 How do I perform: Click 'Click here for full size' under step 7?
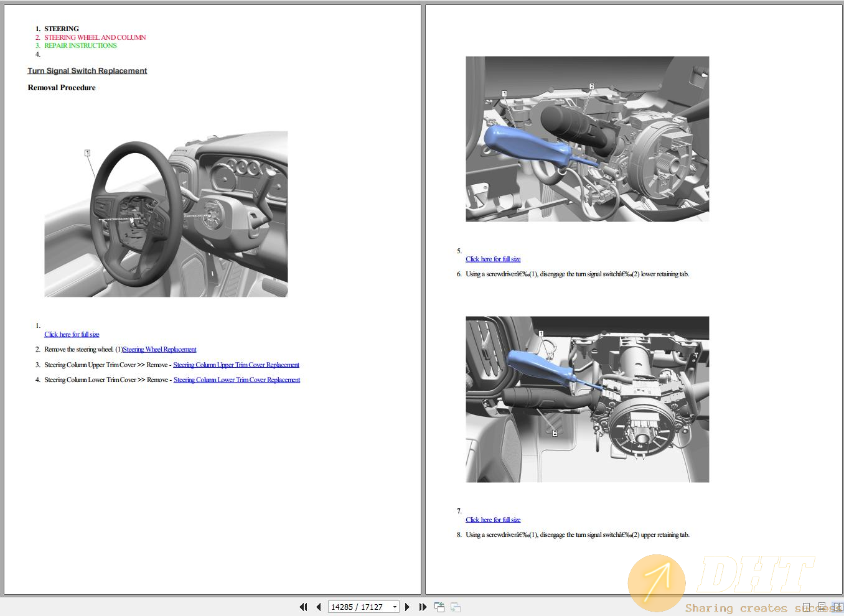(493, 520)
